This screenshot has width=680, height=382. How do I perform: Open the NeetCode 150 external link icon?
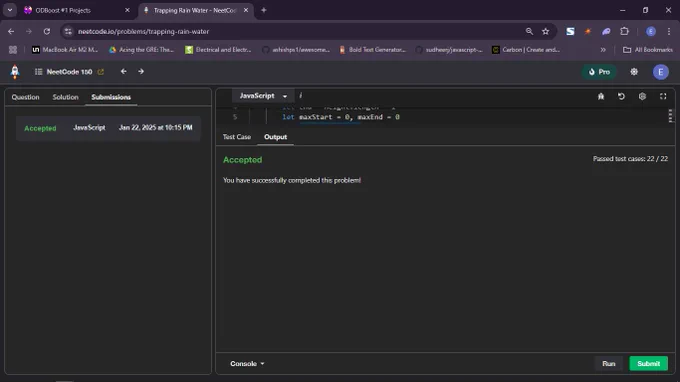point(101,72)
